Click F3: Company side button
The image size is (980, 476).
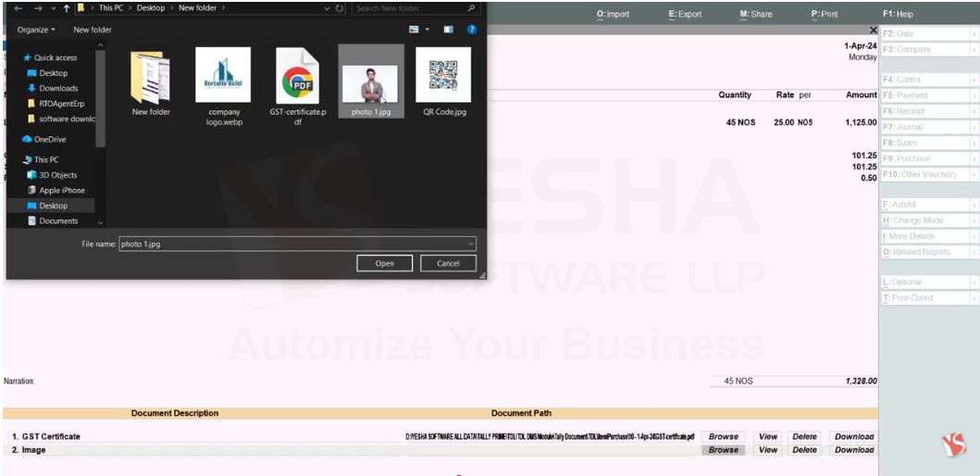(929, 49)
